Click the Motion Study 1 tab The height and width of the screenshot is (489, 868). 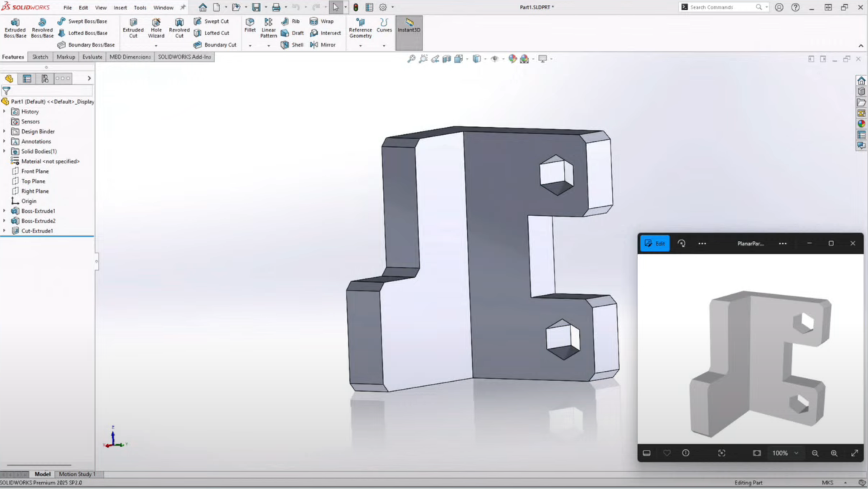point(77,474)
